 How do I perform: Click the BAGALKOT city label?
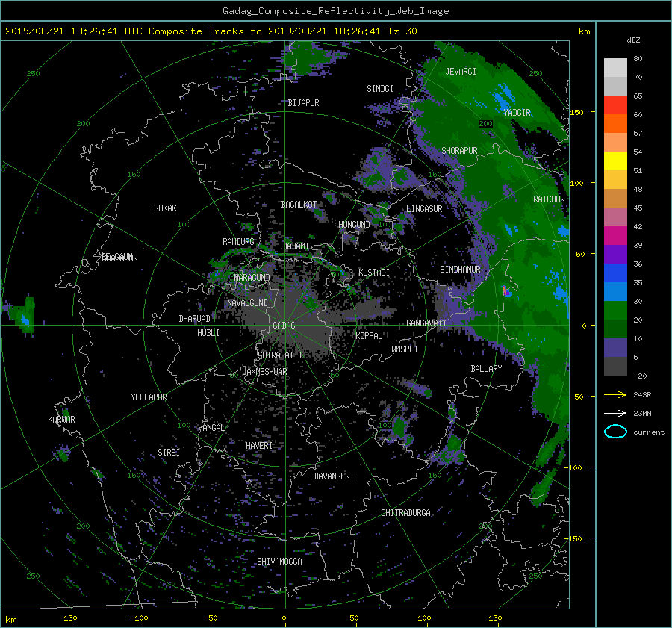coord(299,205)
